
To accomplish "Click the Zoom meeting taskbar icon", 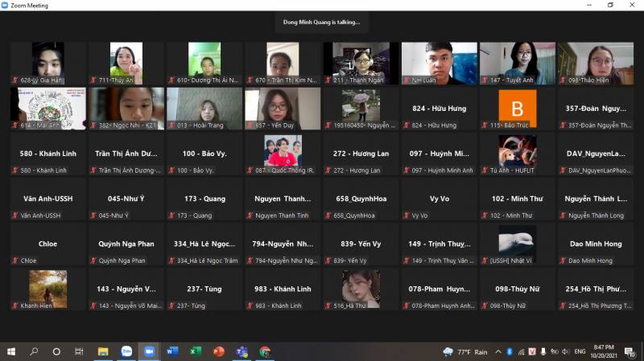I will (149, 351).
